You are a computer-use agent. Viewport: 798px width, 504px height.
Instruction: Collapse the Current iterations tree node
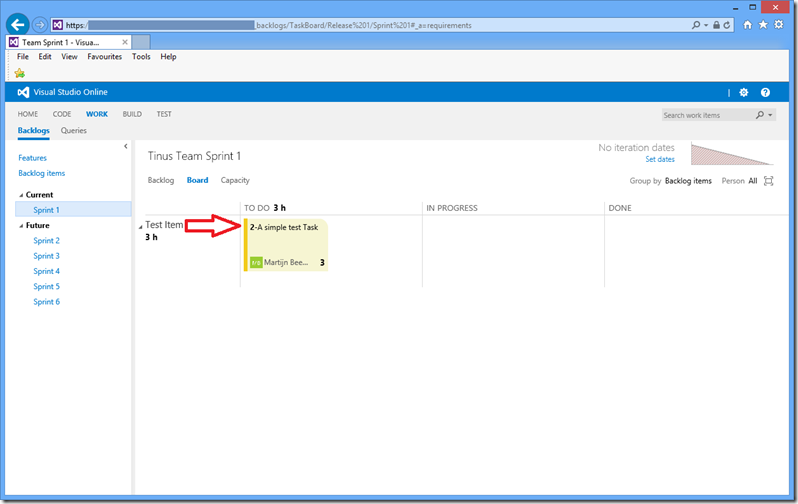tap(21, 195)
